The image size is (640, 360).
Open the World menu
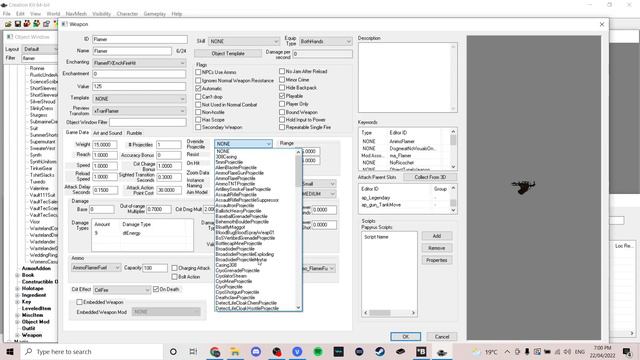point(53,13)
